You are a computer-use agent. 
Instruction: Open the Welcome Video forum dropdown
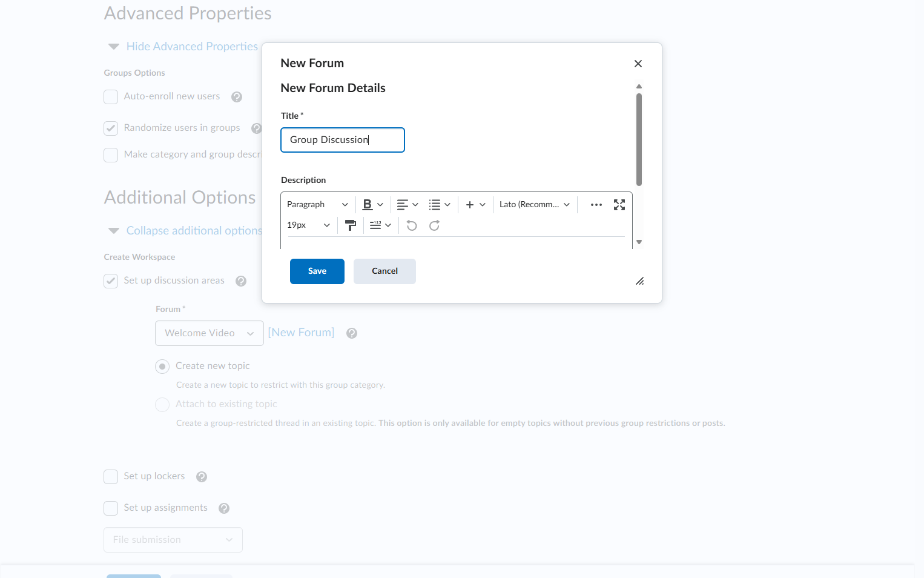click(210, 333)
